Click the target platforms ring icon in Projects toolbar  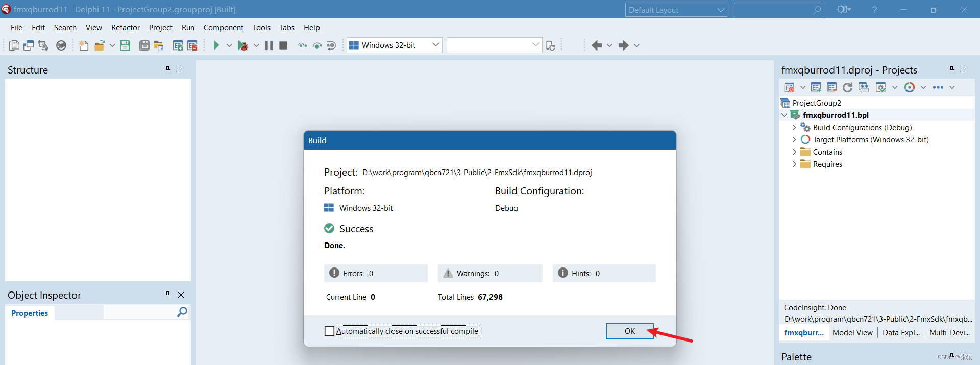click(910, 87)
